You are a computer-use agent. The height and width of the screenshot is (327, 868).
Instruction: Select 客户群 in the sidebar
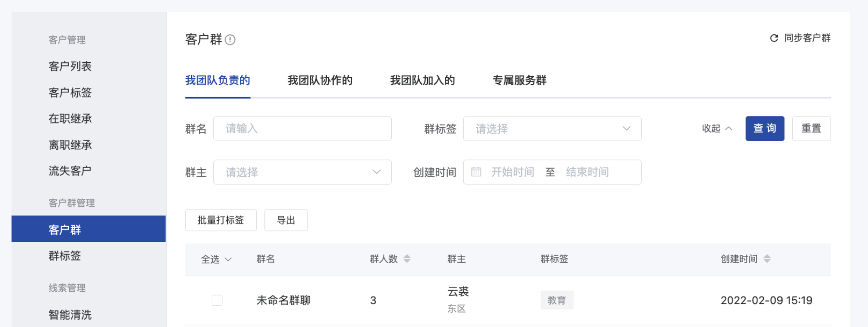pos(89,229)
